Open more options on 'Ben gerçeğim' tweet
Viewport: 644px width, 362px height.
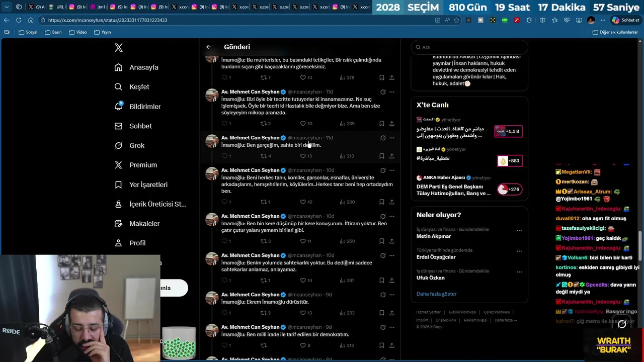(x=392, y=138)
